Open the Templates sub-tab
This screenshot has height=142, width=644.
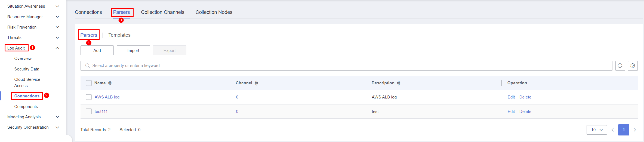pyautogui.click(x=119, y=35)
